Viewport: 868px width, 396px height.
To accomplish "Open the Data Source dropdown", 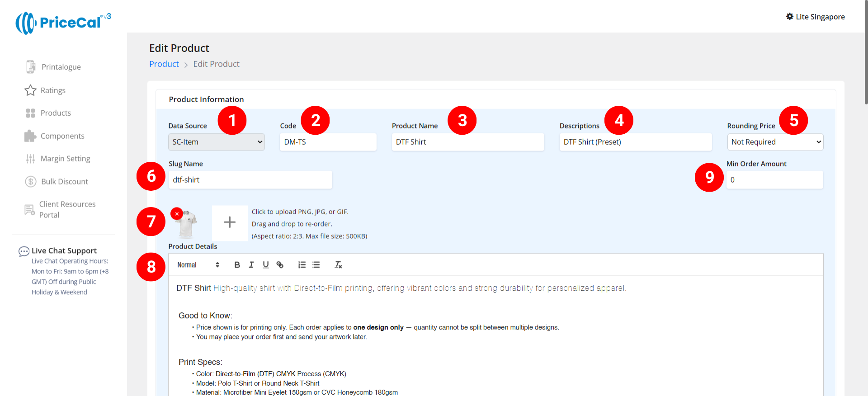I will [216, 142].
